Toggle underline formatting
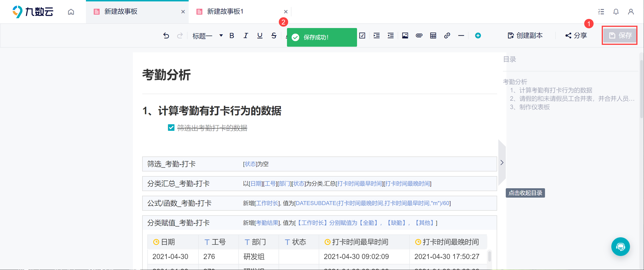Image resolution: width=644 pixels, height=270 pixels. [260, 36]
